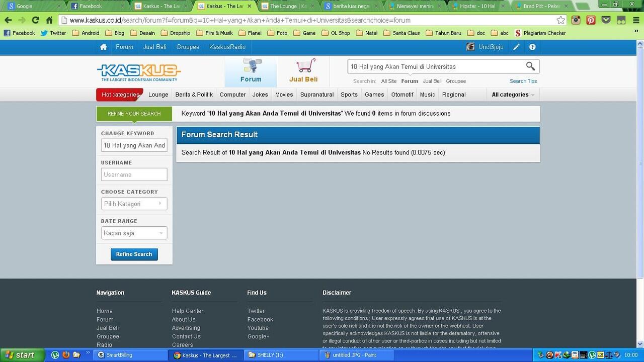The width and height of the screenshot is (644, 362).
Task: Bookmark this page with the star
Action: [x=560, y=20]
